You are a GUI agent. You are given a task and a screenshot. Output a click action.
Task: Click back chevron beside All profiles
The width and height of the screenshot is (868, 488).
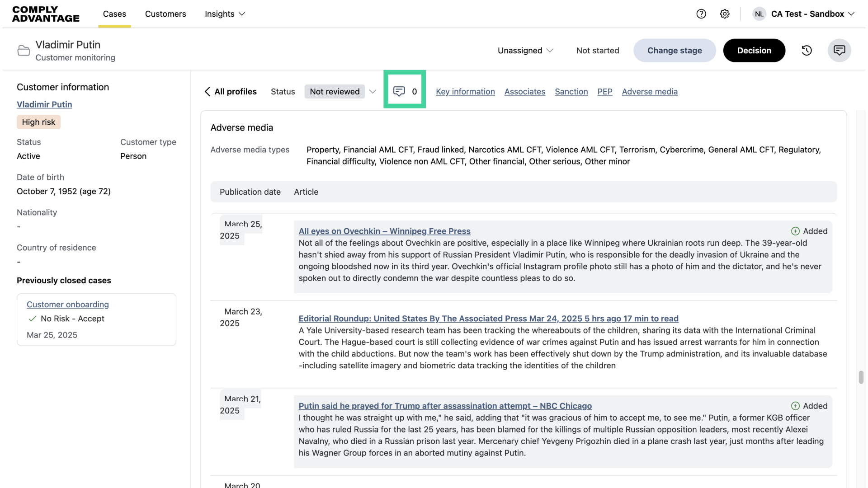[x=208, y=92]
